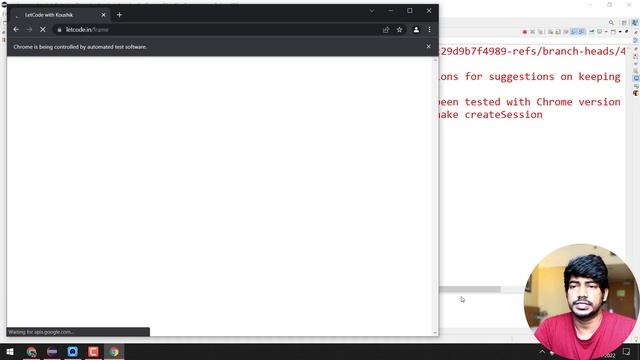The height and width of the screenshot is (360, 640).
Task: Click the 'Waiting for apis.google.com' status text
Action: (x=41, y=332)
